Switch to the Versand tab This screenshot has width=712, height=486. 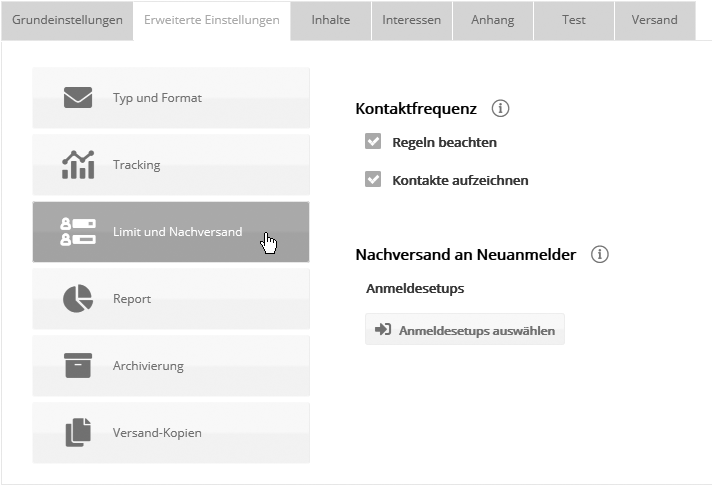(x=654, y=20)
